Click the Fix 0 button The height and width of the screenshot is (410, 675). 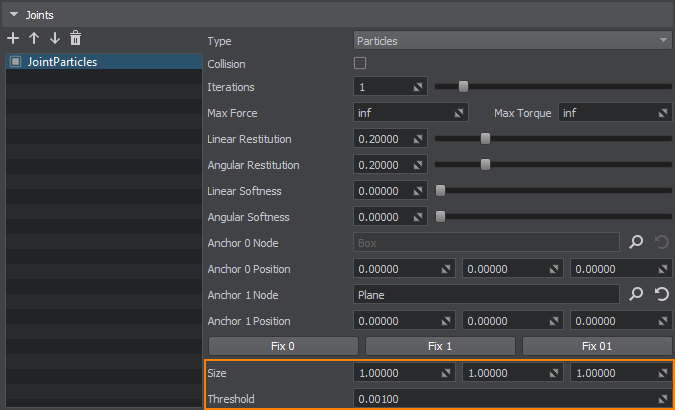[283, 346]
